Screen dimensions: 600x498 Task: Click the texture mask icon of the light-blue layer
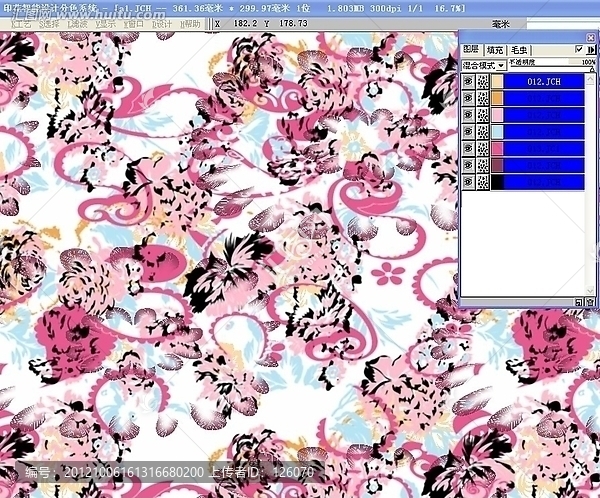[483, 132]
